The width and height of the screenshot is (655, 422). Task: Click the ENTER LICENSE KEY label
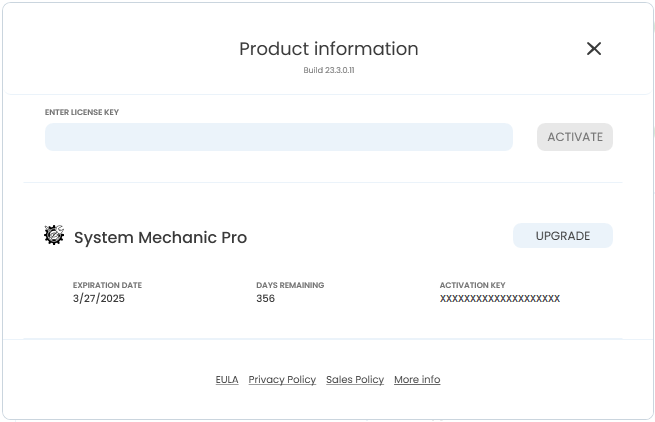(x=82, y=112)
